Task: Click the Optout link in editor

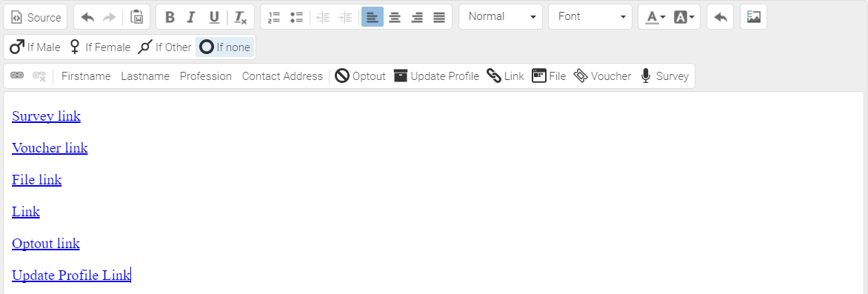Action: pyautogui.click(x=46, y=244)
